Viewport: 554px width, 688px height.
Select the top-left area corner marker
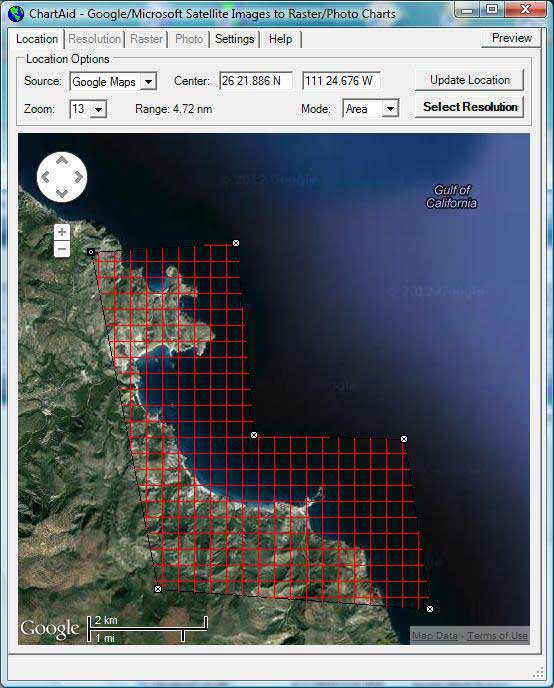tap(91, 252)
